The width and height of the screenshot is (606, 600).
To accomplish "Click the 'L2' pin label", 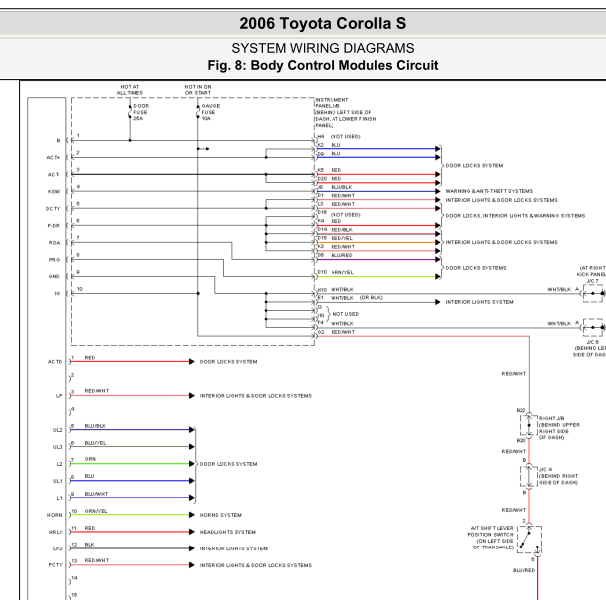I will (60, 464).
